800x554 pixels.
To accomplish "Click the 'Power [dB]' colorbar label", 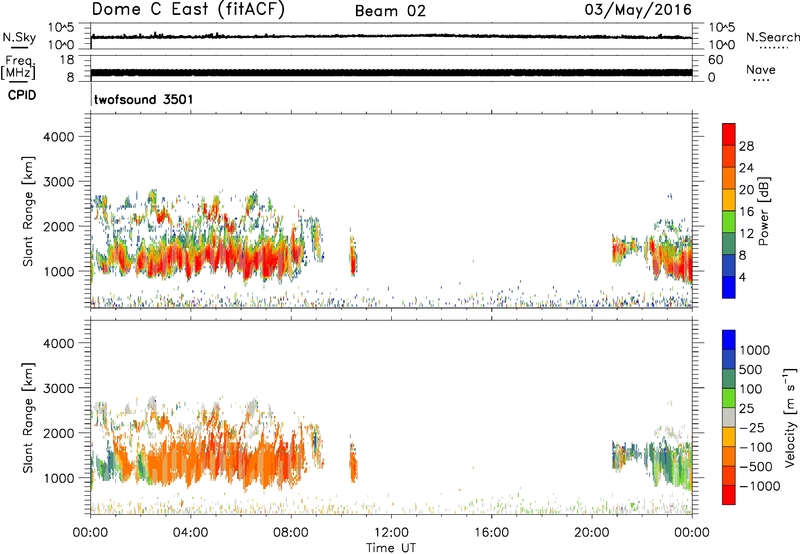I will tap(764, 211).
